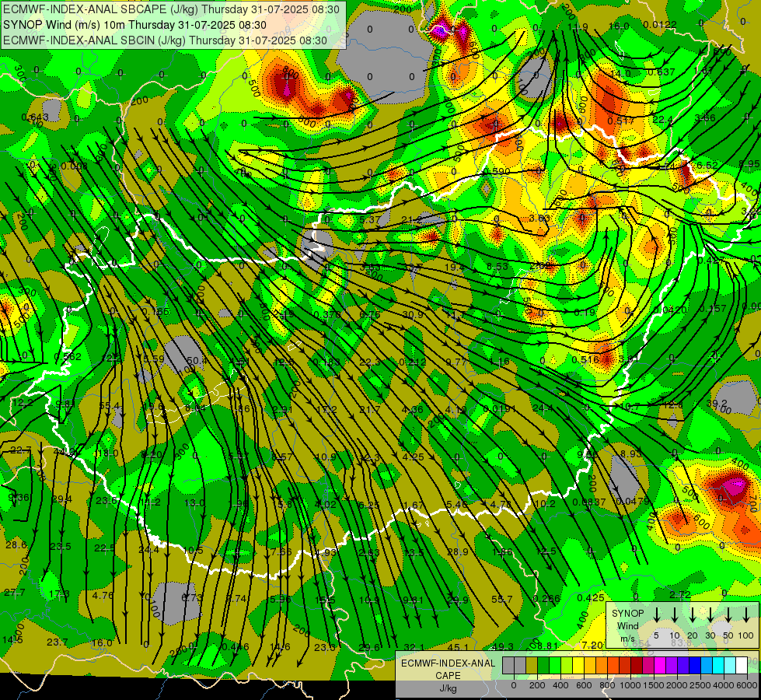Select the yellow CAPE legend swatch
This screenshot has width=761, height=700.
[578, 665]
